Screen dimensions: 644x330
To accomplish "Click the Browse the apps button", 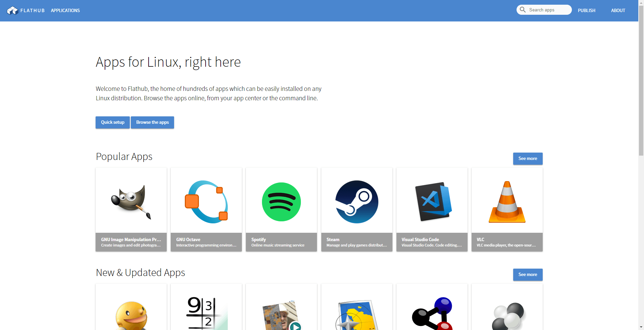I will pos(153,122).
